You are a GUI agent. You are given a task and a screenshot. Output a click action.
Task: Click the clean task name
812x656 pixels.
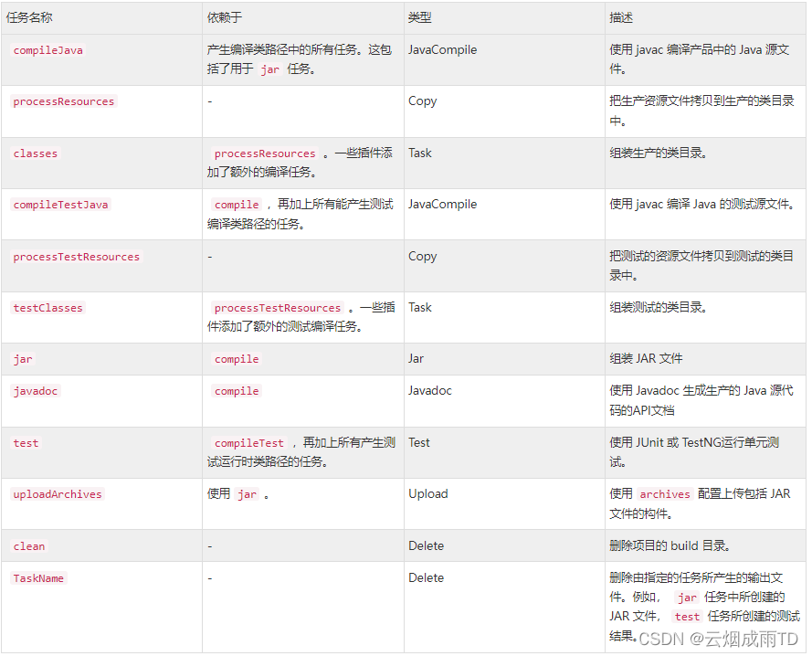[29, 546]
